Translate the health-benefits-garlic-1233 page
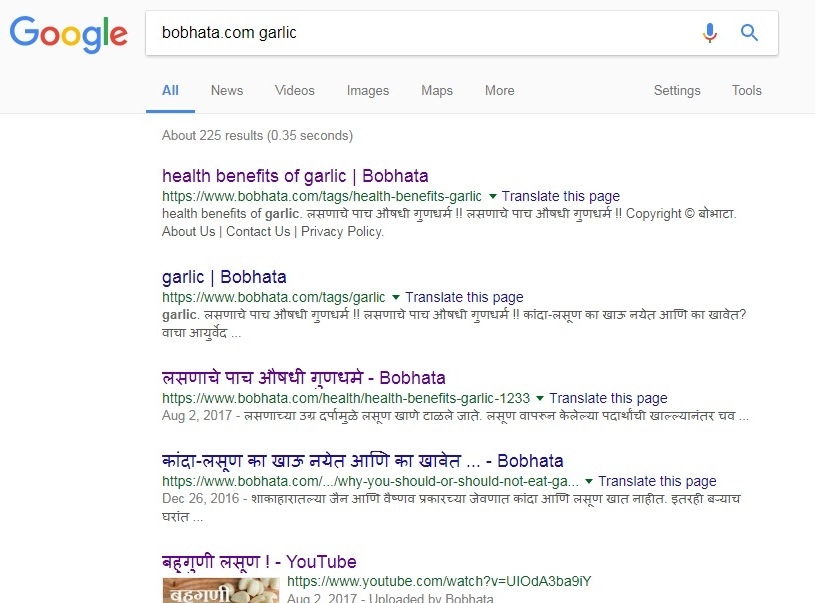 (x=608, y=398)
